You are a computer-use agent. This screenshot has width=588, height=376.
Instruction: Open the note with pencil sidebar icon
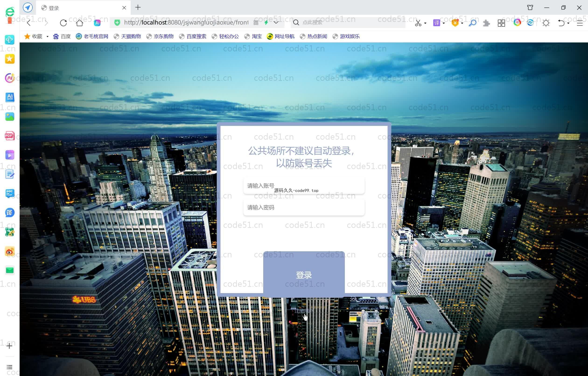[x=10, y=174]
